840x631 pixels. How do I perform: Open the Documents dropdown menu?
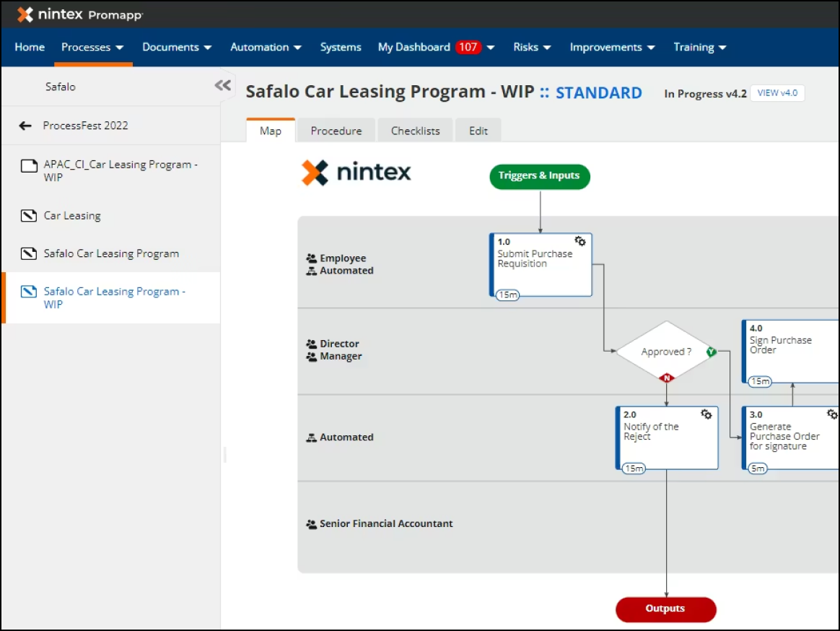coord(177,47)
